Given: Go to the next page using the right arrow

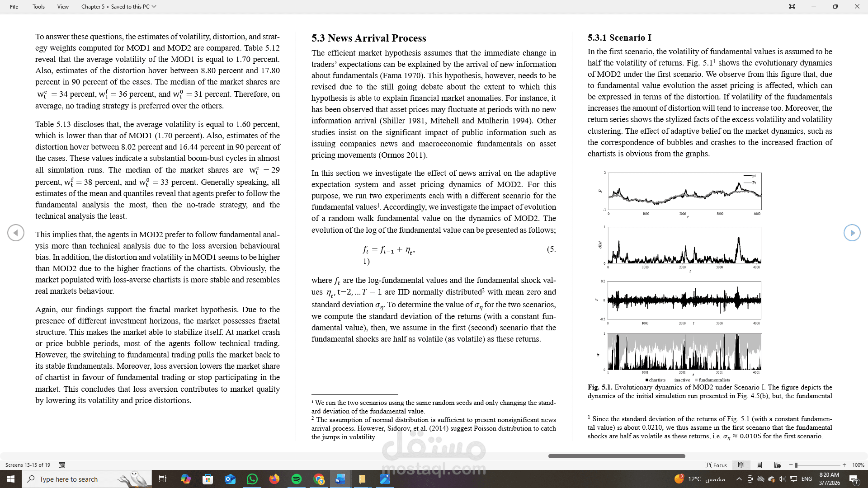Looking at the screenshot, I should pyautogui.click(x=852, y=233).
